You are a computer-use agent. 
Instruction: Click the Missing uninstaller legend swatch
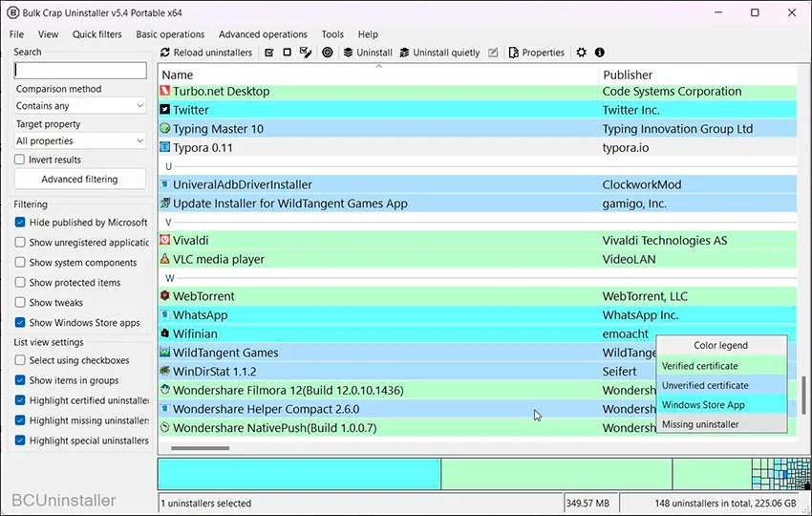click(721, 423)
